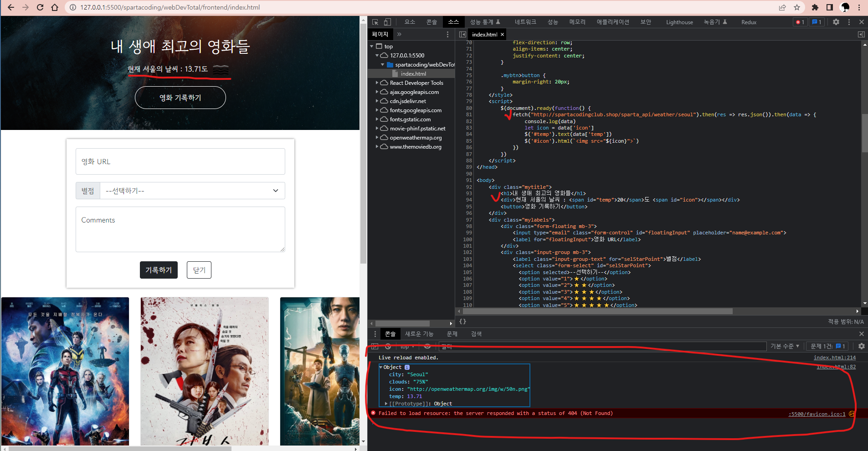Expand the React Developer Tools node

tap(377, 83)
